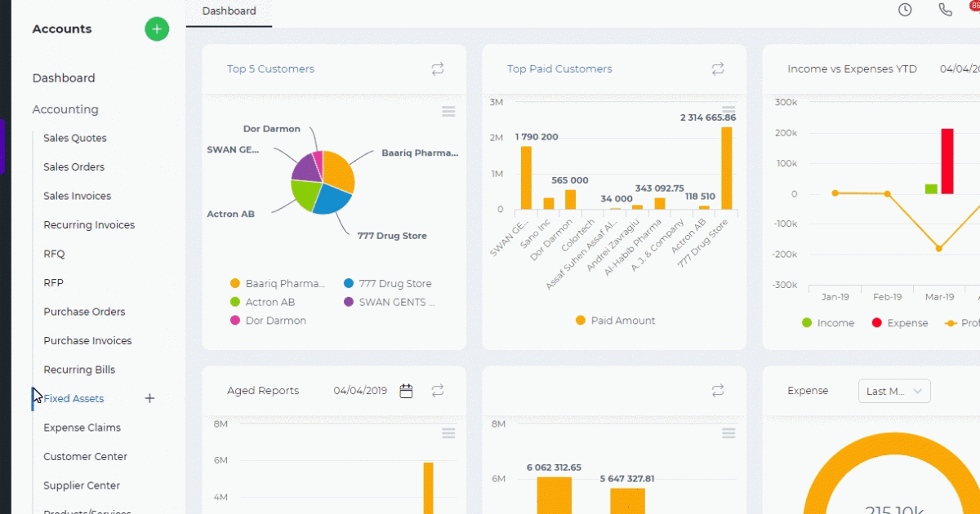Click the 04/04/2019 date field in Aged Reports

pyautogui.click(x=360, y=391)
